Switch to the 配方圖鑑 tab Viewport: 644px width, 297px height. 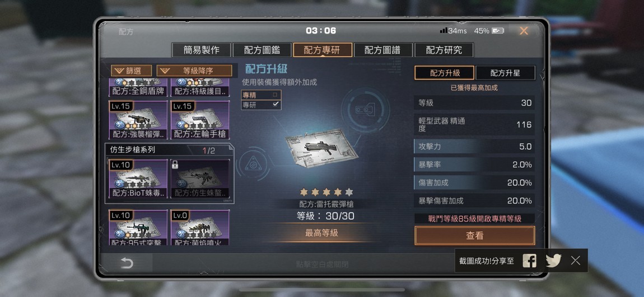click(262, 50)
